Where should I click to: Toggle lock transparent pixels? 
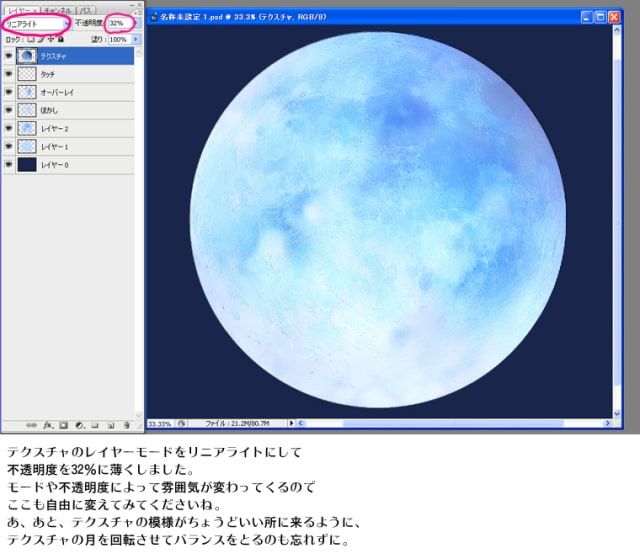pos(31,39)
